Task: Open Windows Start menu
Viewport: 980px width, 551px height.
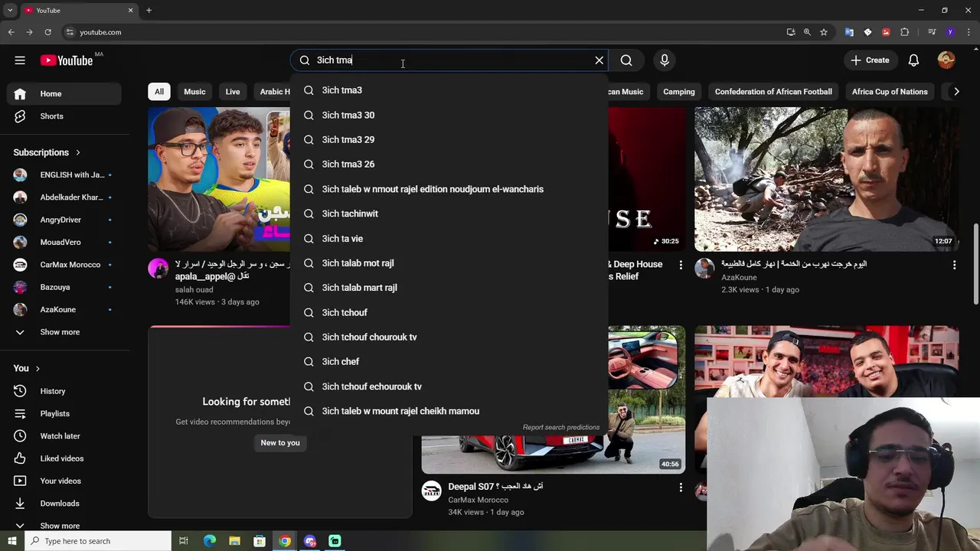Action: (11, 541)
